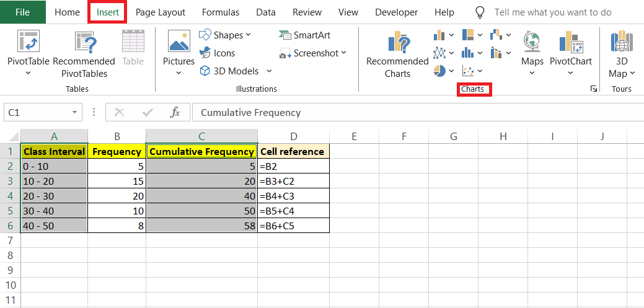Select the cell containing =B3+C2
This screenshot has height=308, width=644.
pyautogui.click(x=294, y=181)
